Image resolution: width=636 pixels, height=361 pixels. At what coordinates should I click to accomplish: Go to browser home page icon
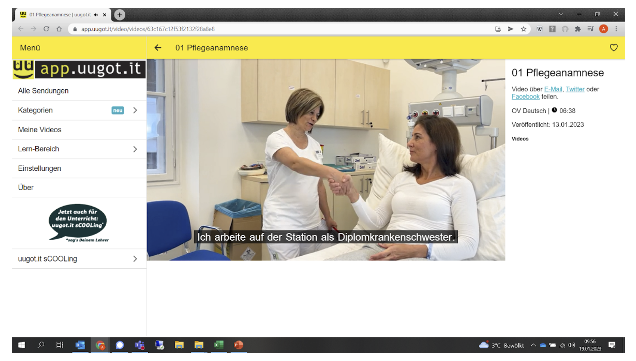coord(59,29)
